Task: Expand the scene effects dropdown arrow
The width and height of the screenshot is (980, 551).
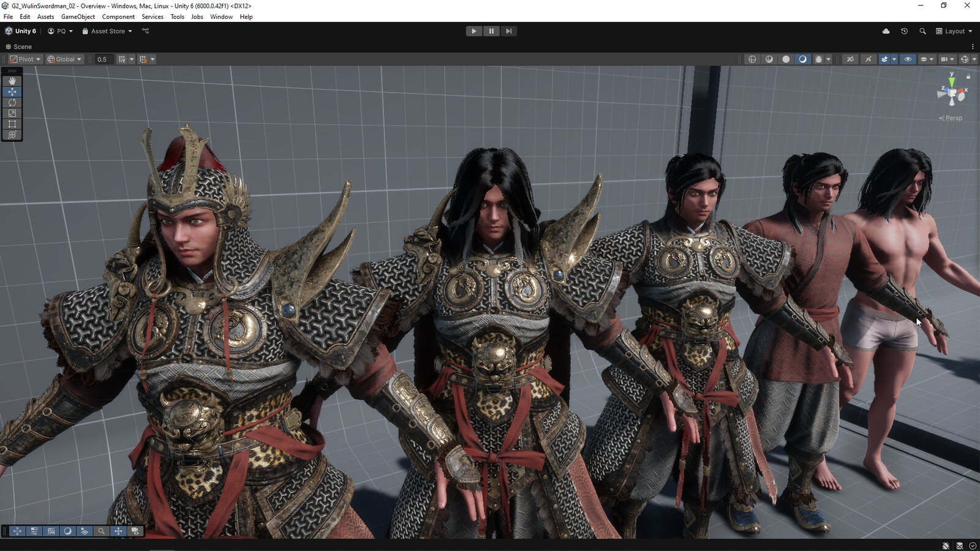Action: point(894,59)
